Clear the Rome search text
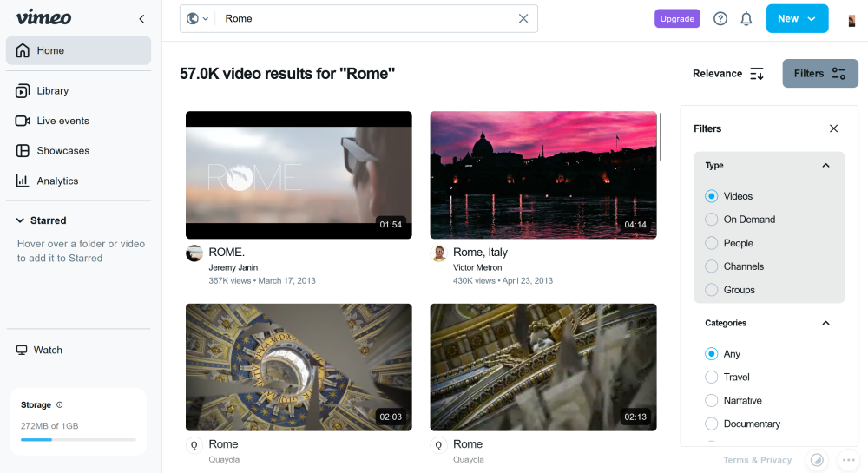The width and height of the screenshot is (868, 473). (523, 18)
